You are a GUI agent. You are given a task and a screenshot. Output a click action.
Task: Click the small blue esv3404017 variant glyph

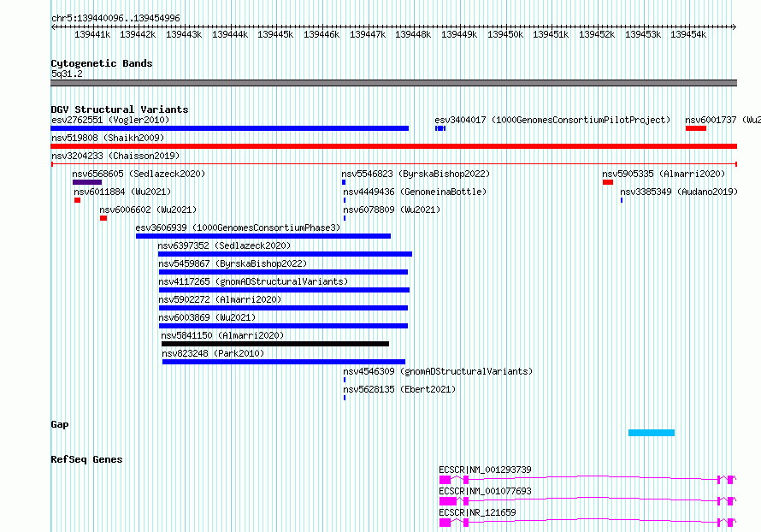440,128
